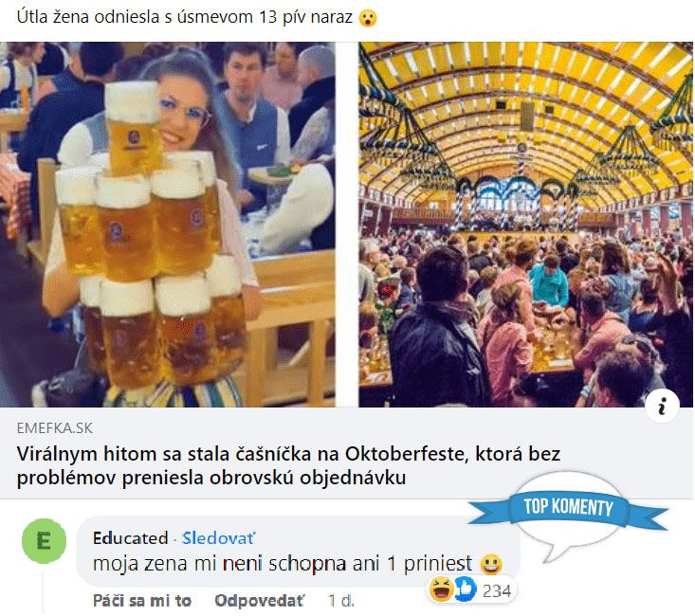Click the TOP KOMENTY ribbon badge
The width and height of the screenshot is (695, 616).
[x=568, y=508]
